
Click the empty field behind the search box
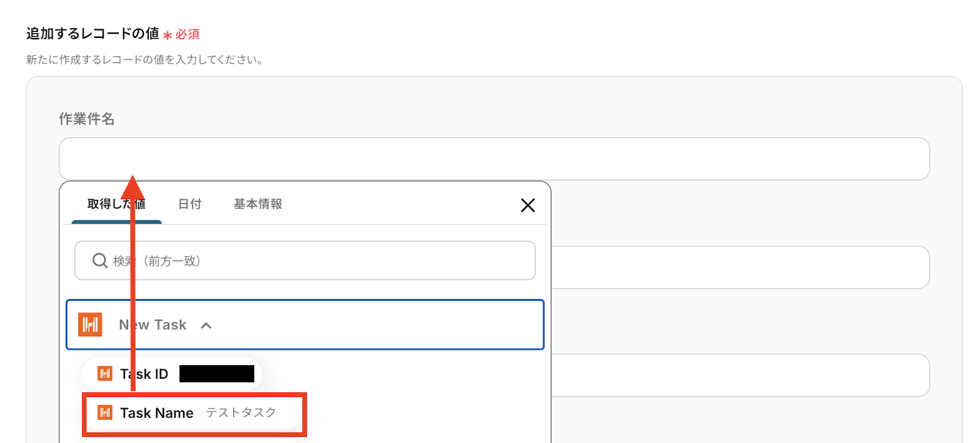coord(740,267)
